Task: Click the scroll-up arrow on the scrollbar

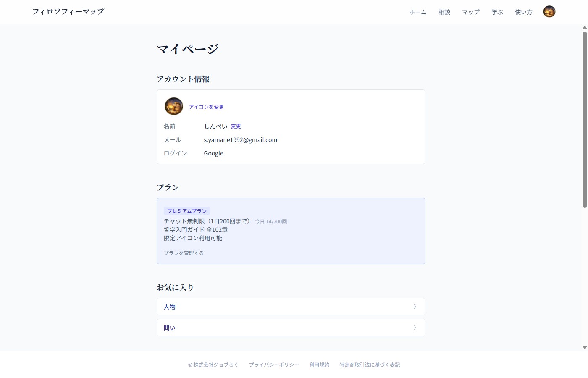Action: [585, 27]
